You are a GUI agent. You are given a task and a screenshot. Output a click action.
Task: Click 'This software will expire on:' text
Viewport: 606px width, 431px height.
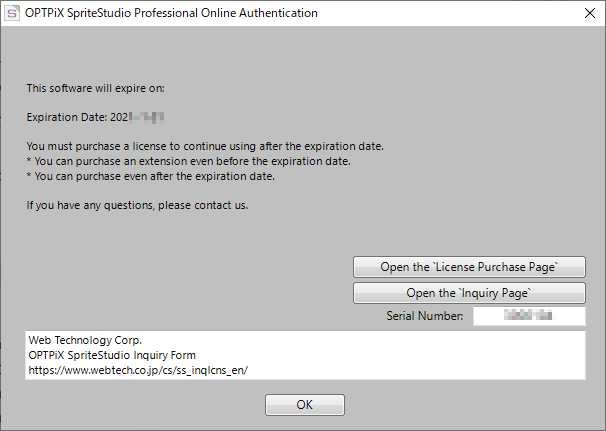[x=95, y=88]
